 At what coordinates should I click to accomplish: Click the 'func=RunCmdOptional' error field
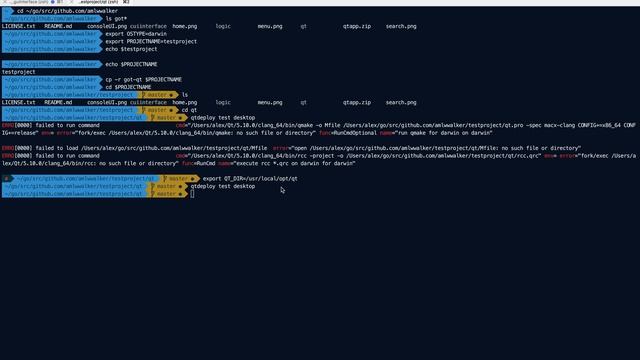click(x=348, y=133)
